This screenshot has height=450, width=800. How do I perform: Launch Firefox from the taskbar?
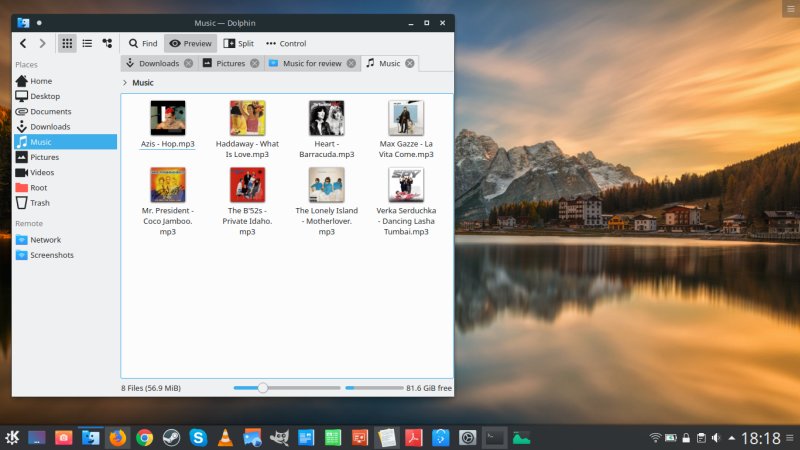[118, 437]
